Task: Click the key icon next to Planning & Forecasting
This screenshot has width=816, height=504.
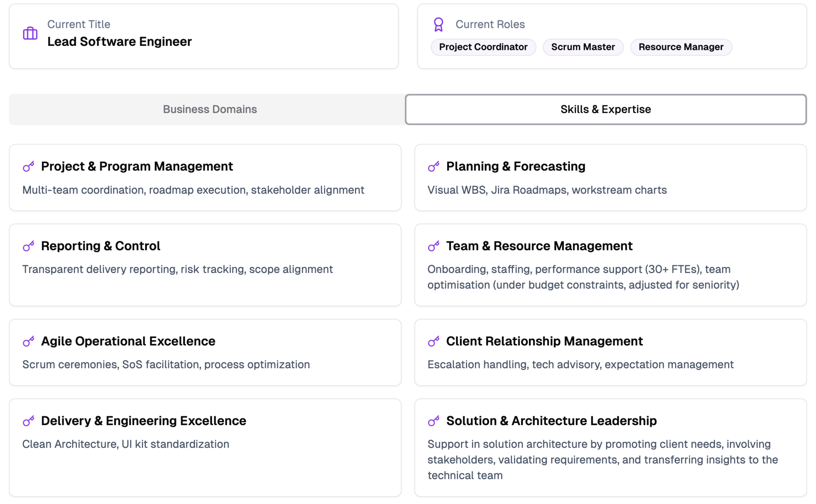Action: (x=433, y=167)
